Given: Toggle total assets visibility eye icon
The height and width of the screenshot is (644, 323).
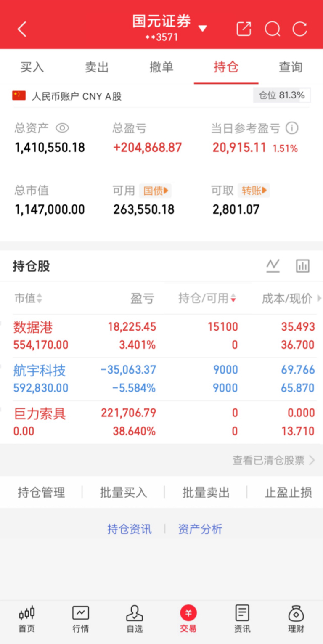Looking at the screenshot, I should (x=62, y=128).
